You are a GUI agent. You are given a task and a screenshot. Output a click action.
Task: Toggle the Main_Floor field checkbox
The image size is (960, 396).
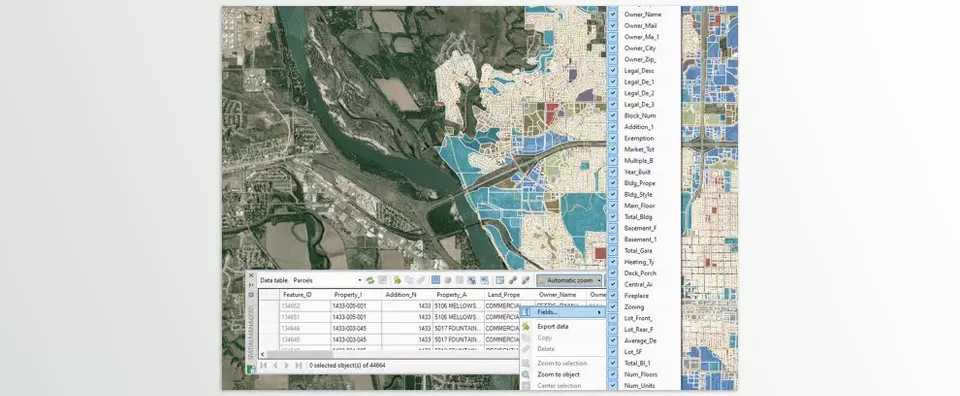613,205
